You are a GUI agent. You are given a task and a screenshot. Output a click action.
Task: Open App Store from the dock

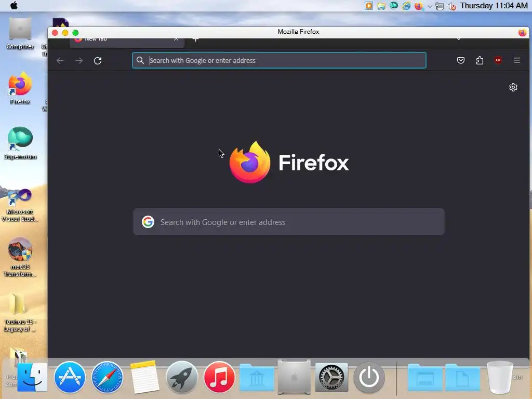click(70, 377)
